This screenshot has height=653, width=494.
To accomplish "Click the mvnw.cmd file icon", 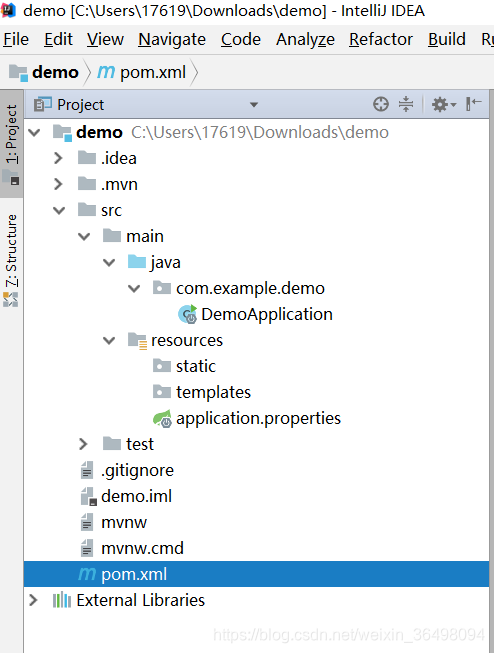I will (x=87, y=548).
